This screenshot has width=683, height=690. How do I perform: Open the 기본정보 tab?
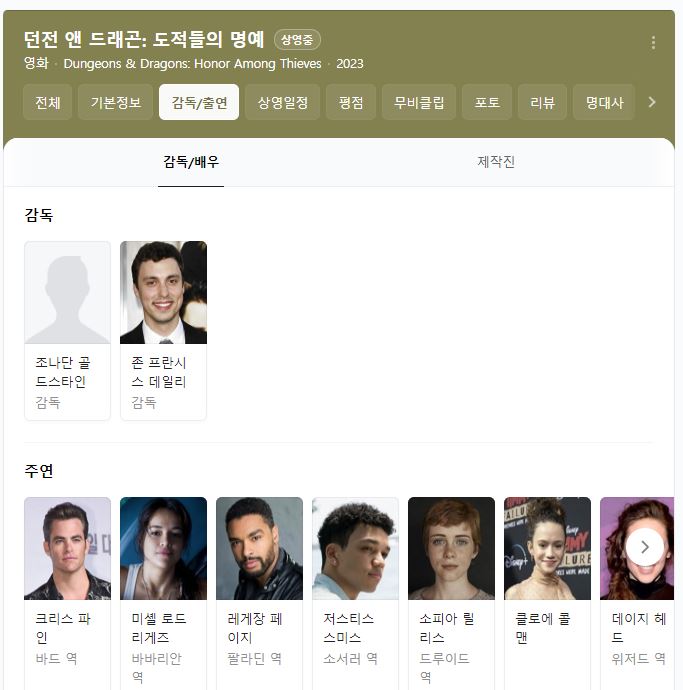tap(115, 102)
